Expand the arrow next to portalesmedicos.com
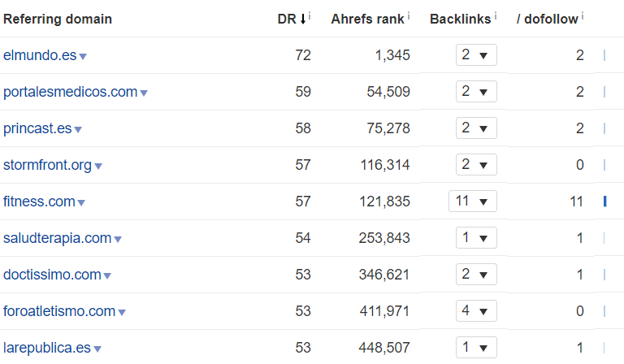This screenshot has height=364, width=624. click(144, 93)
